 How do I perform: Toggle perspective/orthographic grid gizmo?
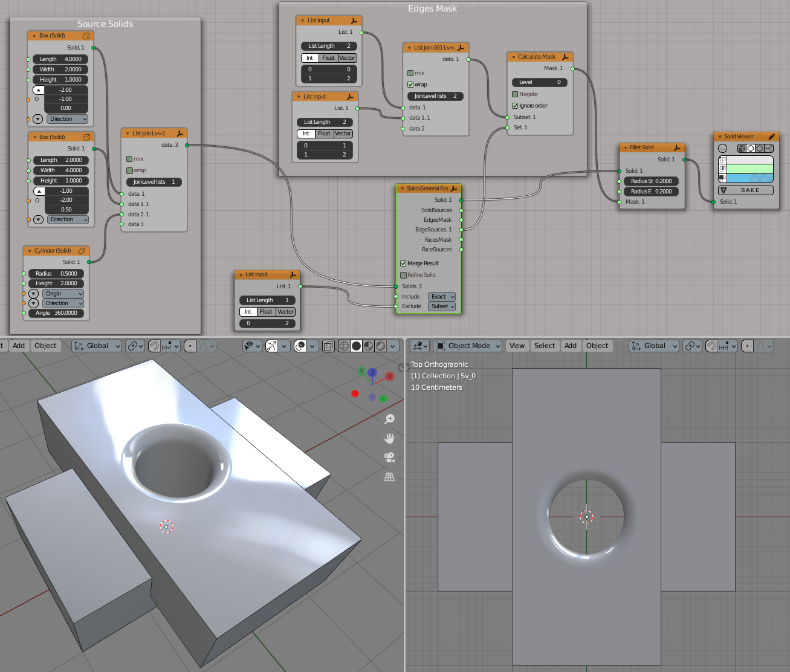389,477
